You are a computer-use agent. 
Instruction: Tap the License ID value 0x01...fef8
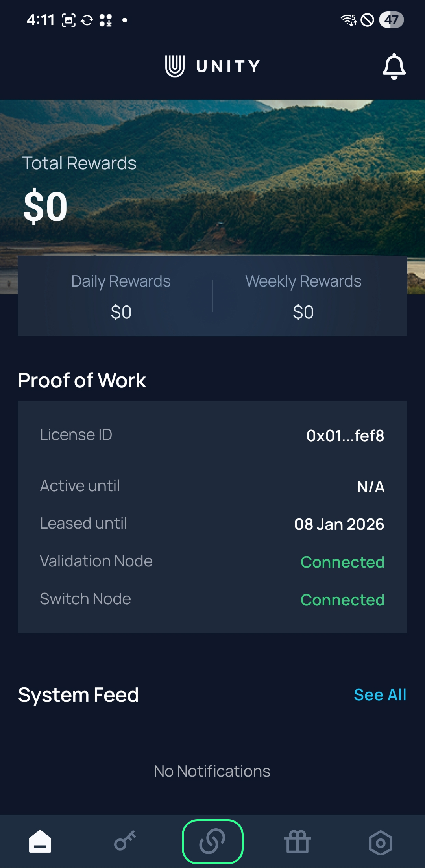[x=345, y=436]
